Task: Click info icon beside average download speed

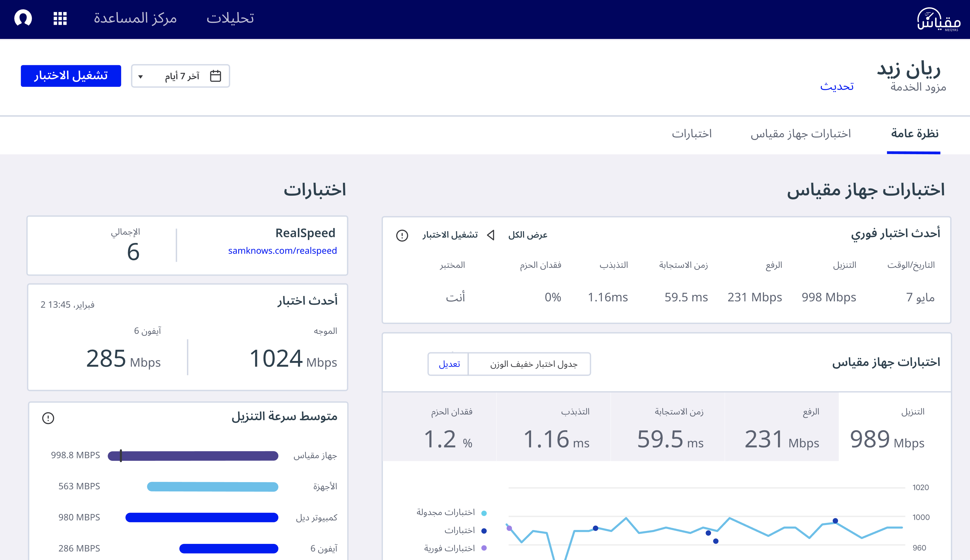Action: coord(48,418)
